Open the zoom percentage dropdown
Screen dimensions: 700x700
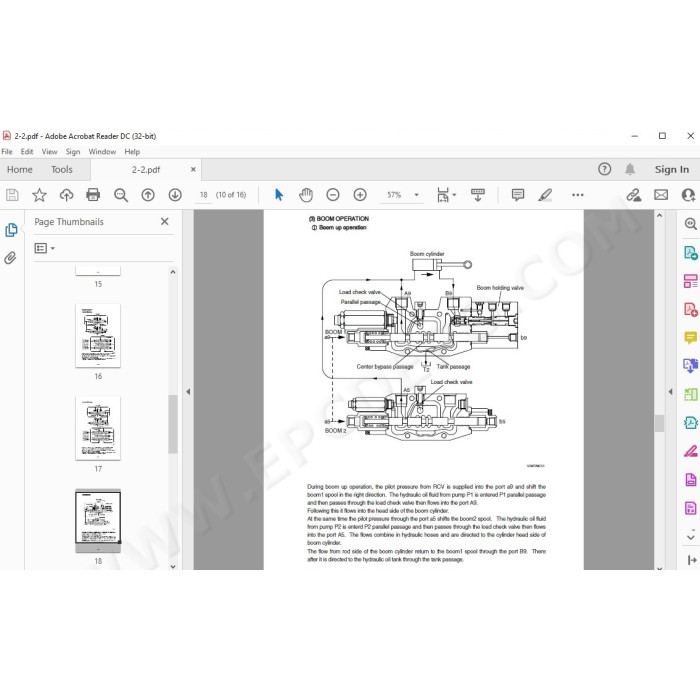pos(417,195)
